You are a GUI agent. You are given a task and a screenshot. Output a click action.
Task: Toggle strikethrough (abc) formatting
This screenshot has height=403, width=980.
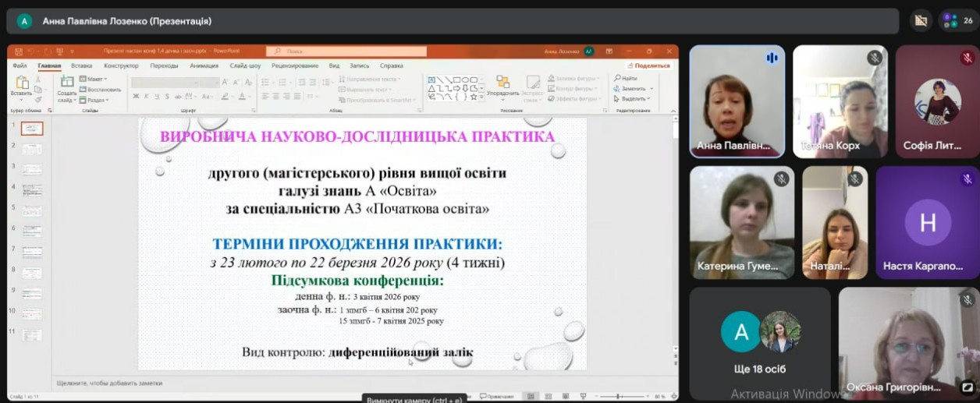pyautogui.click(x=178, y=96)
